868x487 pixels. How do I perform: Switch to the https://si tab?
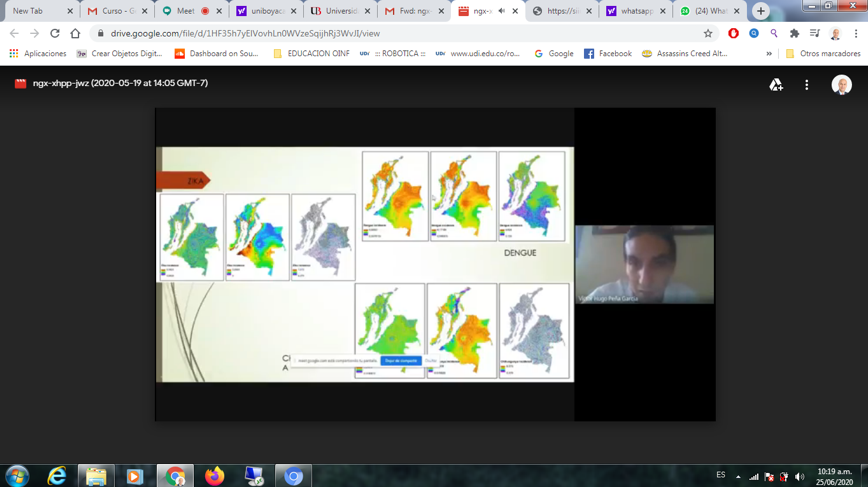tap(560, 11)
